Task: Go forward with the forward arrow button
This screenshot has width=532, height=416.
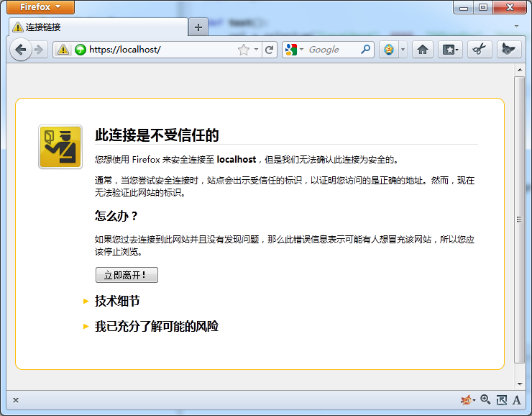Action: click(39, 50)
